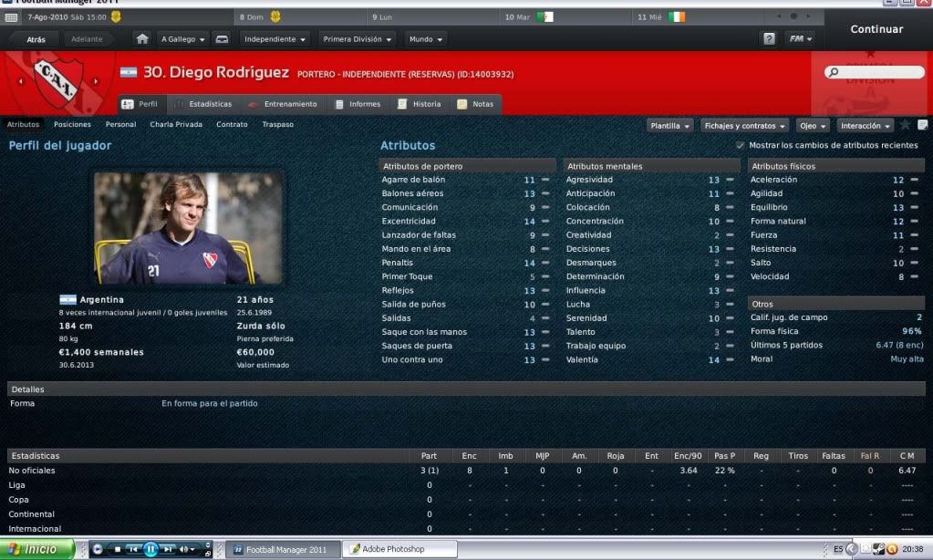Open the Historia tab

pos(420,104)
